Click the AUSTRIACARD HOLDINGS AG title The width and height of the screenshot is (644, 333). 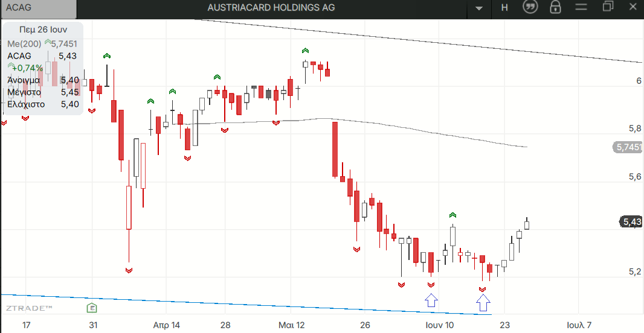271,7
